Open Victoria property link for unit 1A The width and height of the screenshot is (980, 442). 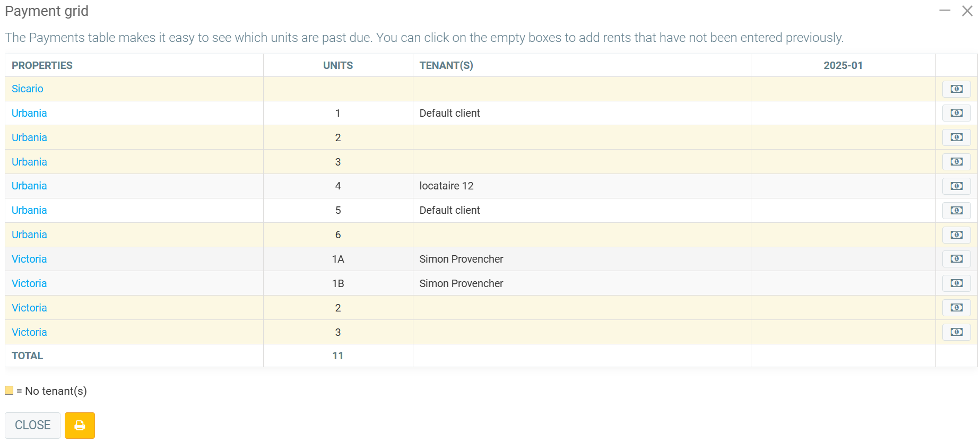[29, 259]
